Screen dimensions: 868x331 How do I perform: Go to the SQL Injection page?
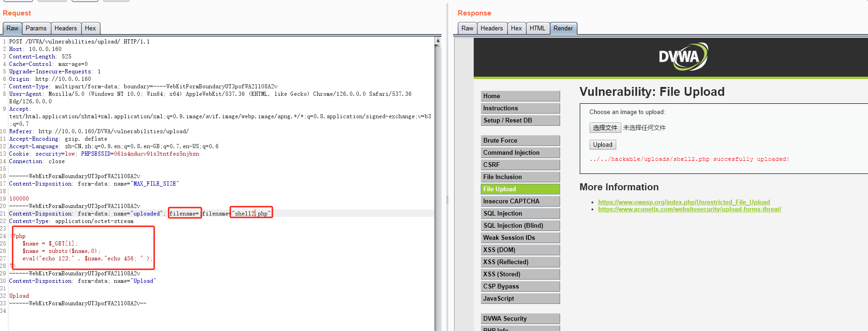(x=520, y=213)
